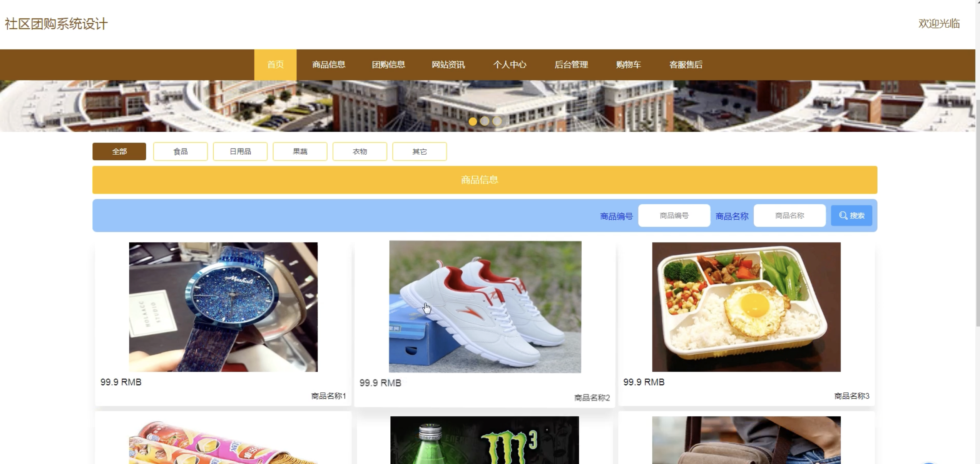Click the yellow 商品信息 section header
This screenshot has height=464, width=980.
click(x=485, y=180)
